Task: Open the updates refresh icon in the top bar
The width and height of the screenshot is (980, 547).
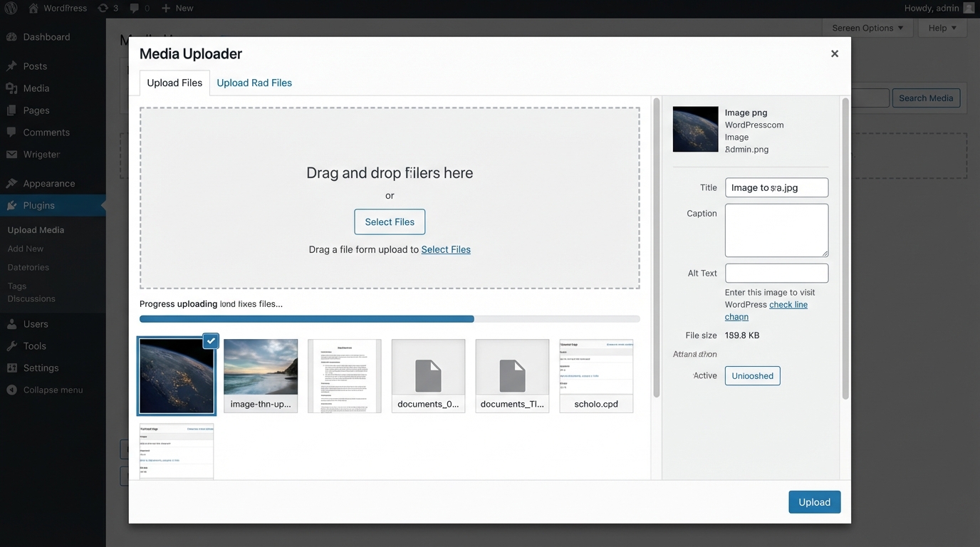Action: click(102, 8)
